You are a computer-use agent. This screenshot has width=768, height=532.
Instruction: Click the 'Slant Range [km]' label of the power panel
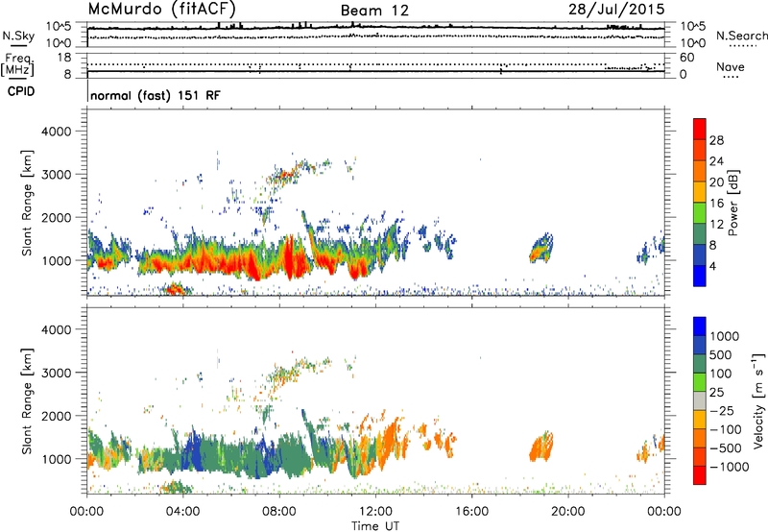27,203
